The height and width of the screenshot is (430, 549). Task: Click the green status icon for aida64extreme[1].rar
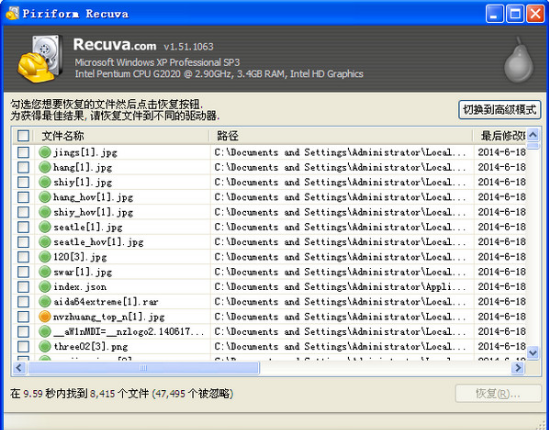[x=45, y=301]
